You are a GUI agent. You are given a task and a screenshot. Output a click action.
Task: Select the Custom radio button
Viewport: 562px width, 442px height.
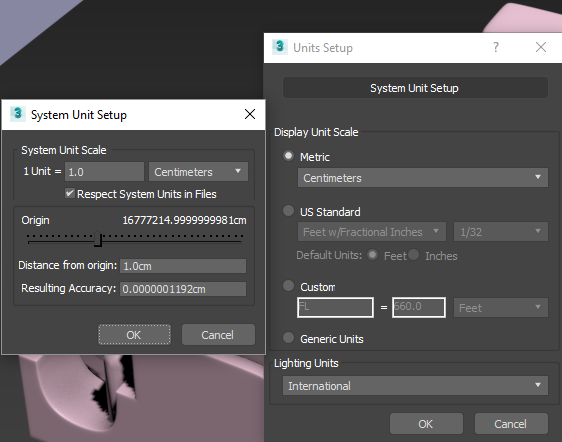289,286
